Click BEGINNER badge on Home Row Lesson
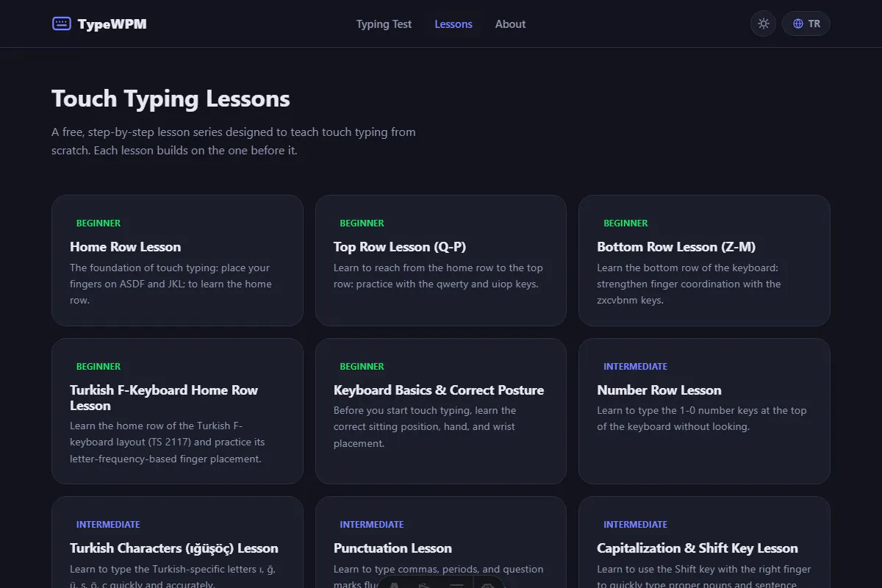The width and height of the screenshot is (882, 588). tap(98, 223)
